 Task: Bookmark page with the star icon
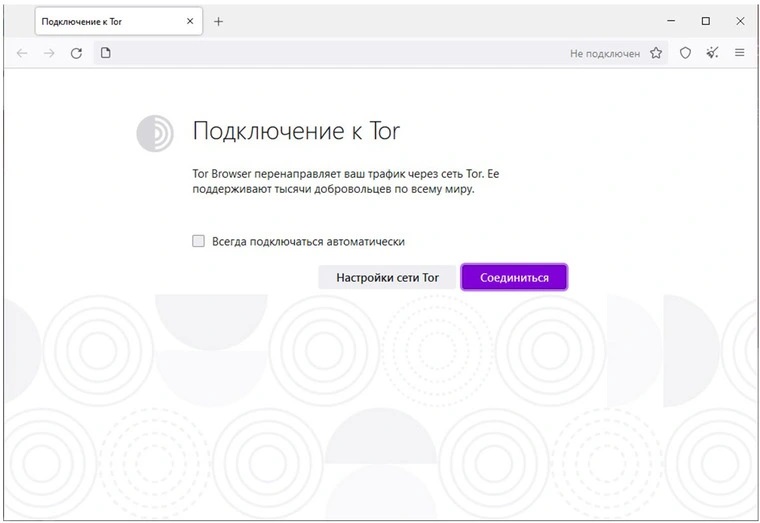click(x=656, y=53)
